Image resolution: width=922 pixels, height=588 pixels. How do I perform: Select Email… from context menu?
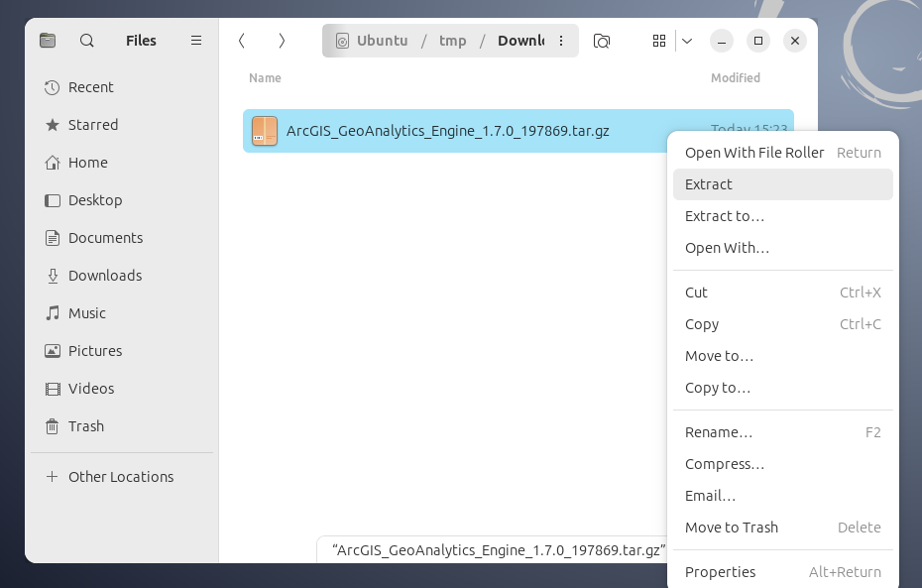coord(782,496)
